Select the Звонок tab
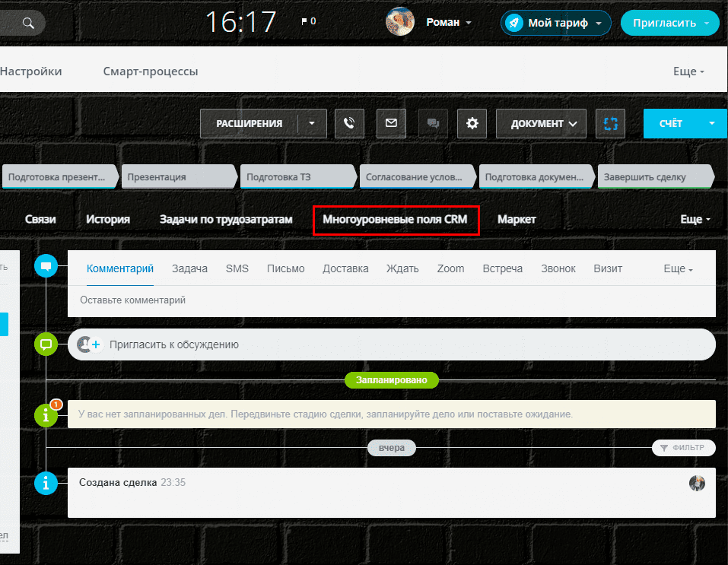The width and height of the screenshot is (728, 565). (x=558, y=268)
